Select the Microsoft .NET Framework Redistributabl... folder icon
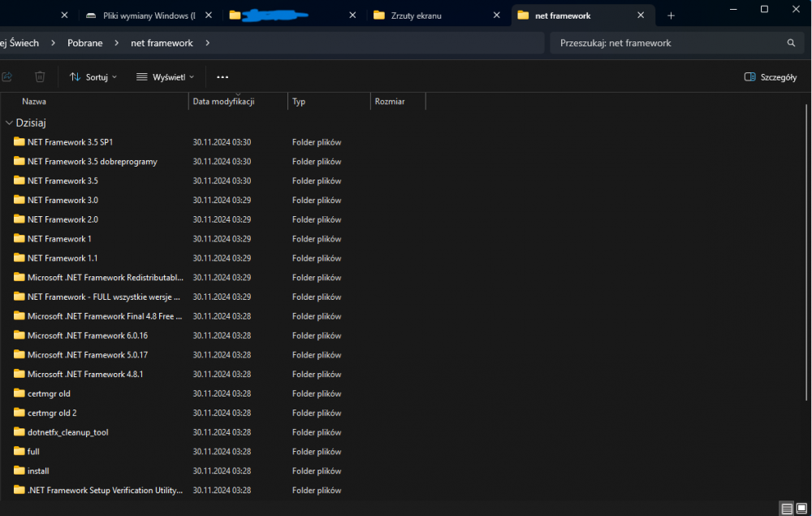This screenshot has width=812, height=516. pyautogui.click(x=19, y=277)
